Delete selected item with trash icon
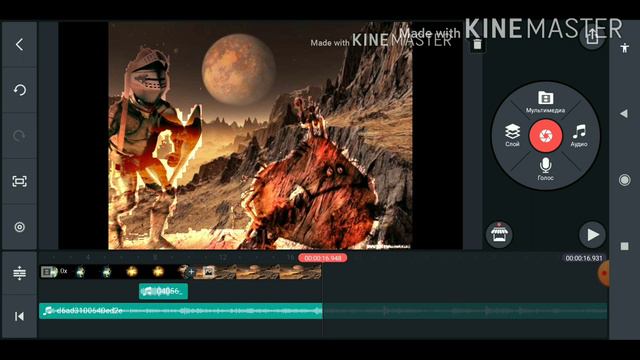Screen dimensions: 640x360 pyautogui.click(x=477, y=44)
